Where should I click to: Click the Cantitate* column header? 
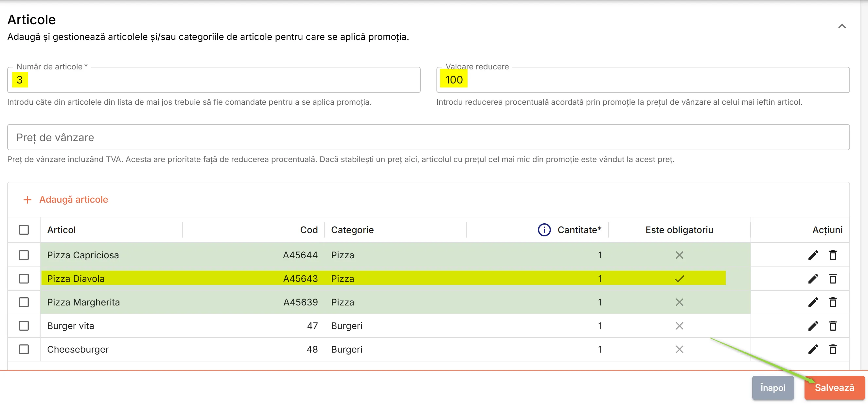(579, 230)
